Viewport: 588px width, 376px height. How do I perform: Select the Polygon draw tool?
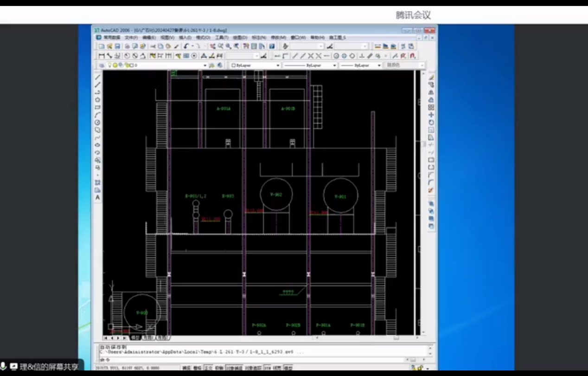coord(97,100)
